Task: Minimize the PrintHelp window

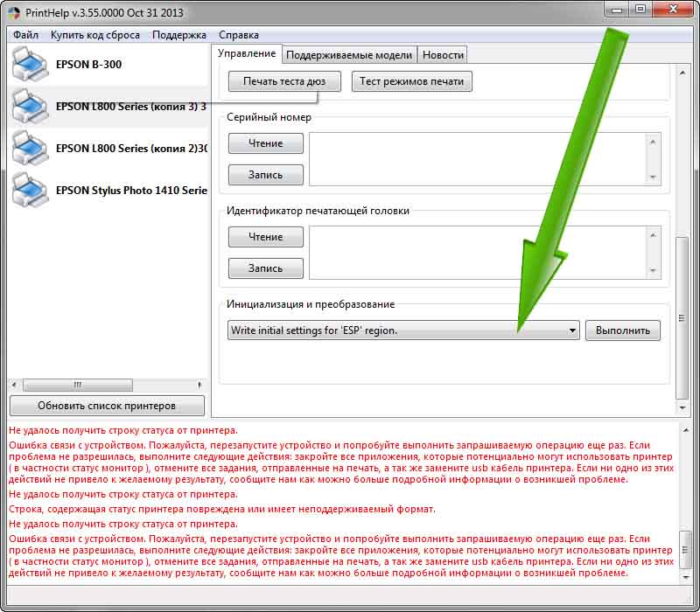Action: pyautogui.click(x=617, y=10)
